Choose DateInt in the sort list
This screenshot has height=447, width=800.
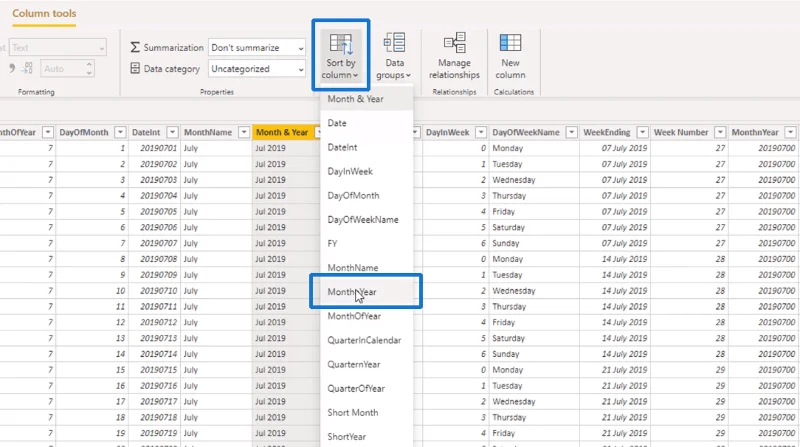coord(366,147)
